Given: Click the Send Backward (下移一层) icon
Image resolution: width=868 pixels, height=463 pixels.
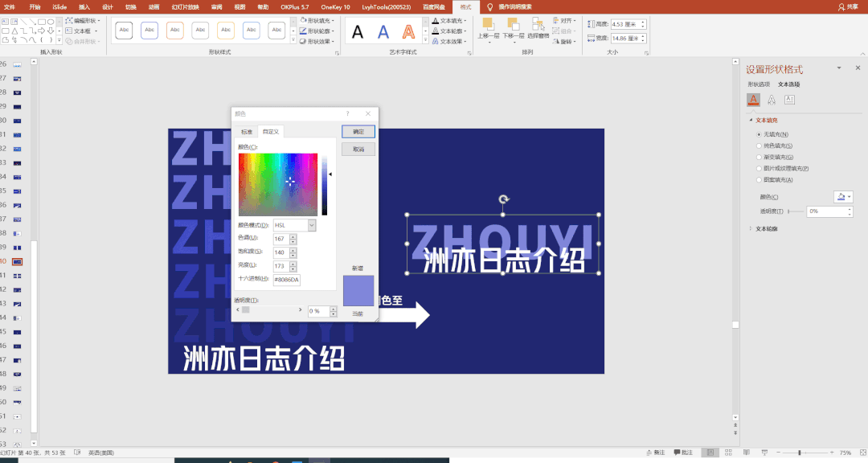Looking at the screenshot, I should (513, 25).
